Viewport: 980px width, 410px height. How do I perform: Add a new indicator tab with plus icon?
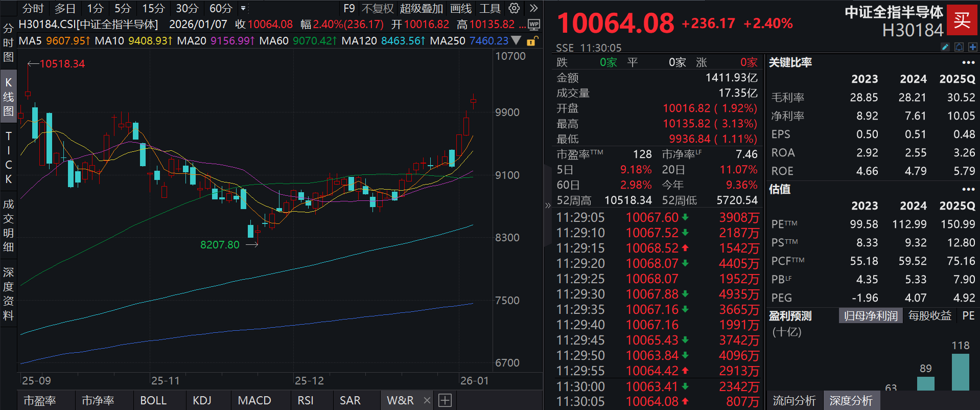[445, 400]
